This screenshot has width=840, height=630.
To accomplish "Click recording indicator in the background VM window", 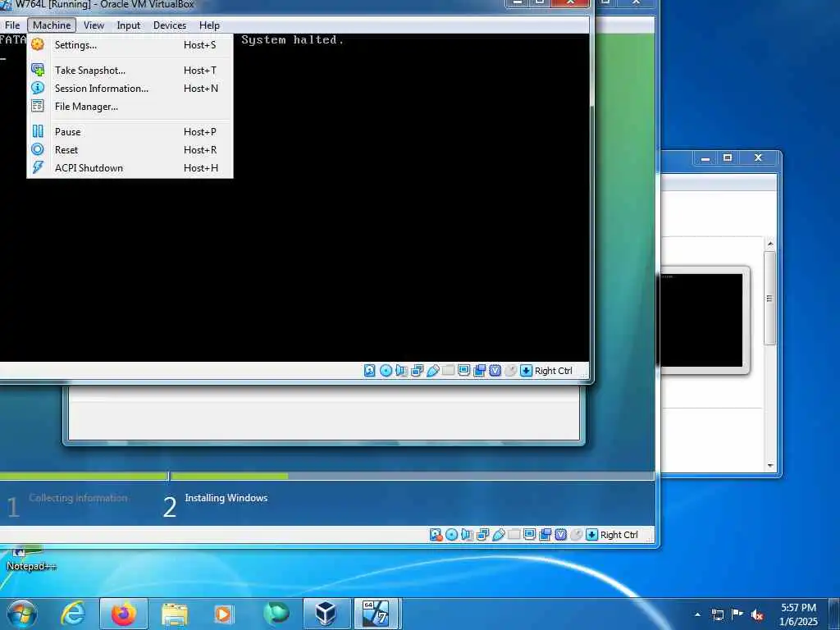I will pos(546,535).
